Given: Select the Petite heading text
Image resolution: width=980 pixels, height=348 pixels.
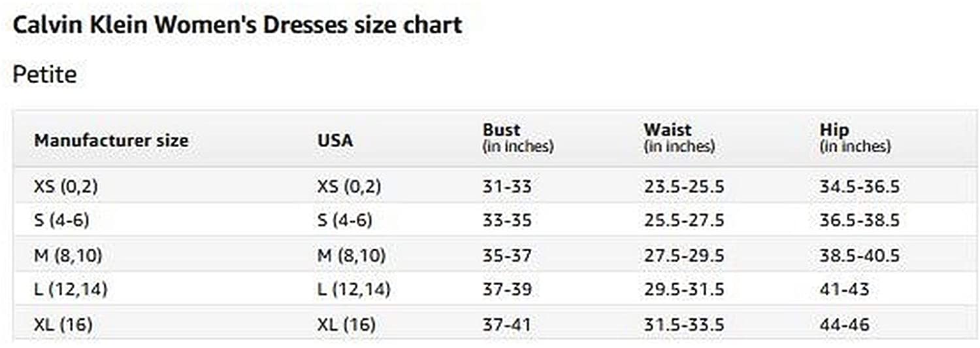Looking at the screenshot, I should 44,75.
